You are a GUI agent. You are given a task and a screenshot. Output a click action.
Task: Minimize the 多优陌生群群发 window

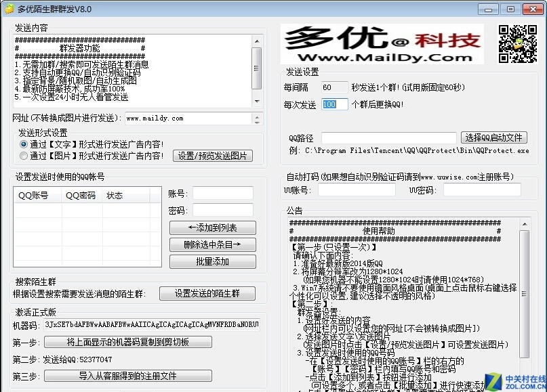coord(488,9)
